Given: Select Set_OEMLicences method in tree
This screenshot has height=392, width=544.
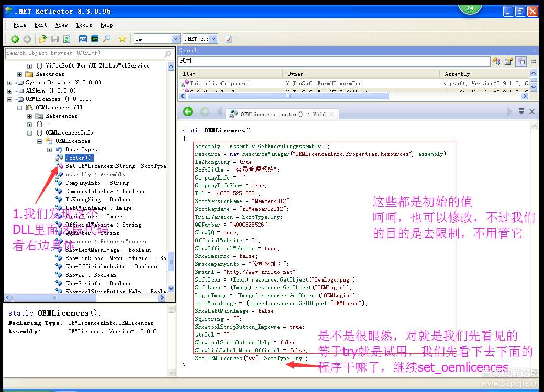Looking at the screenshot, I should (x=115, y=166).
